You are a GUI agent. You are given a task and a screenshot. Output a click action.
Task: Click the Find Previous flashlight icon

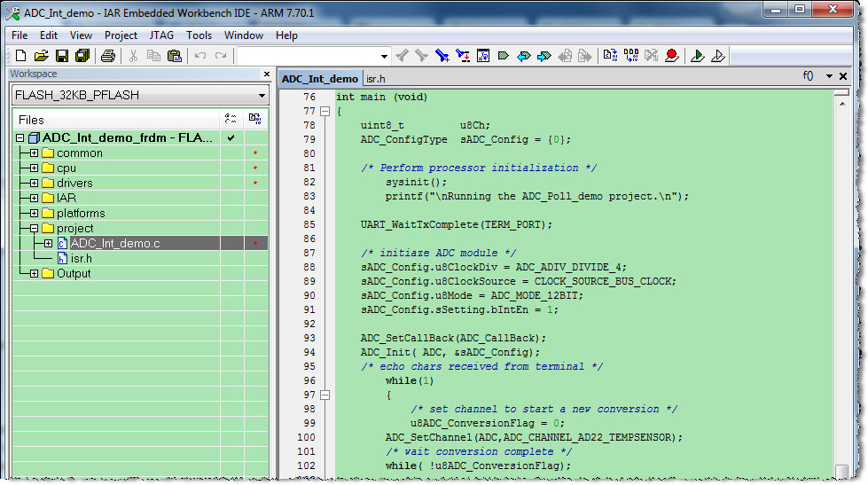[402, 56]
